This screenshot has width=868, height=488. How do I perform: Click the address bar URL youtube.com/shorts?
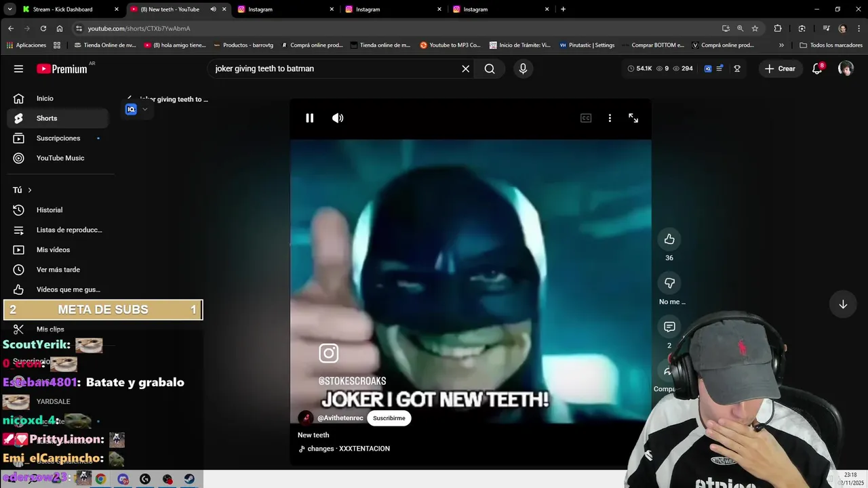(x=139, y=28)
